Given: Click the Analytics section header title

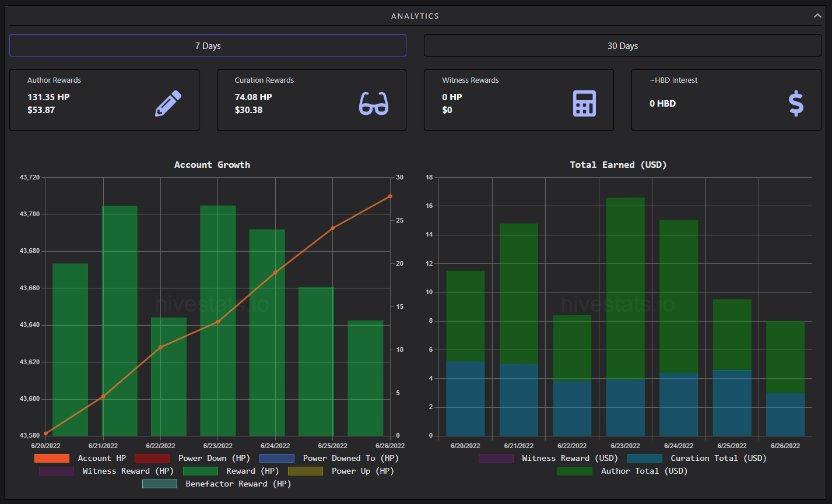Looking at the screenshot, I should [x=415, y=16].
